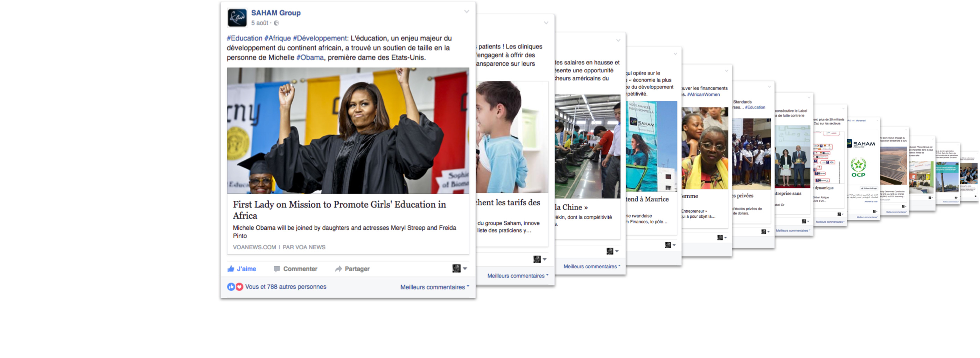Click the SAHAM Group page avatar
The width and height of the screenshot is (980, 358).
tap(237, 17)
